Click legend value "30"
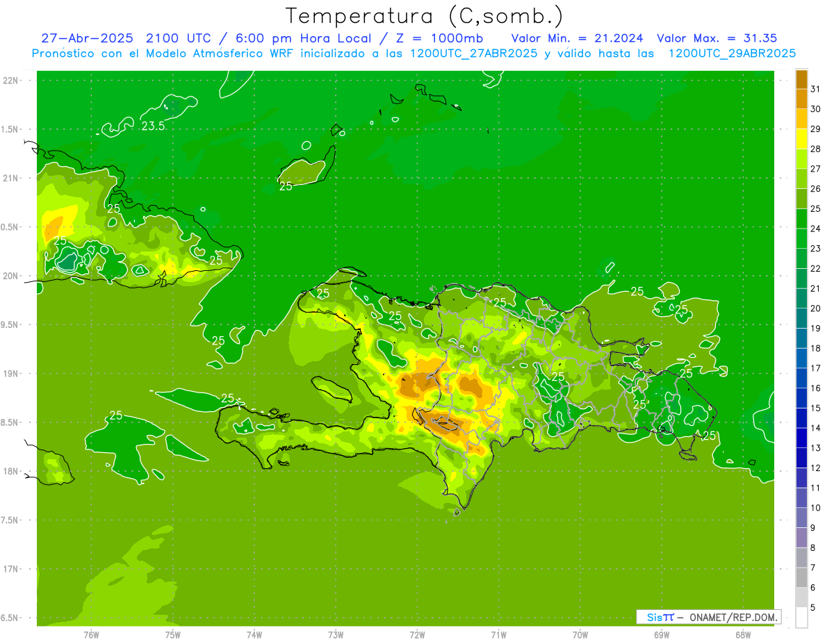834x644 pixels. pyautogui.click(x=815, y=109)
